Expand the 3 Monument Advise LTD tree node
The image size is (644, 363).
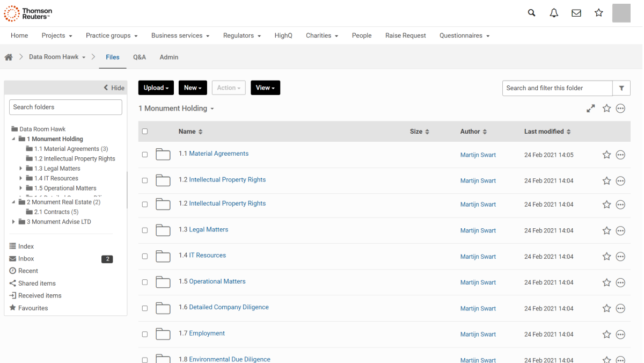pos(13,222)
